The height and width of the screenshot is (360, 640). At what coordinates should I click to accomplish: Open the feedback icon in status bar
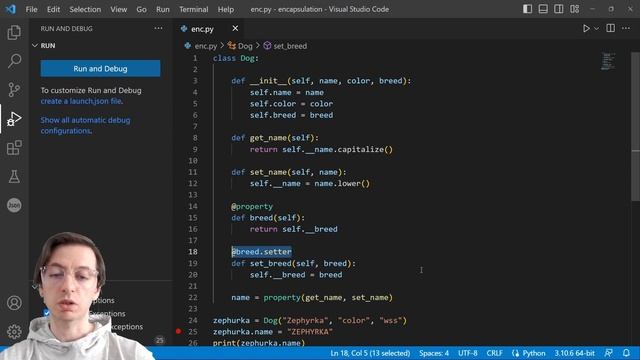(609, 353)
